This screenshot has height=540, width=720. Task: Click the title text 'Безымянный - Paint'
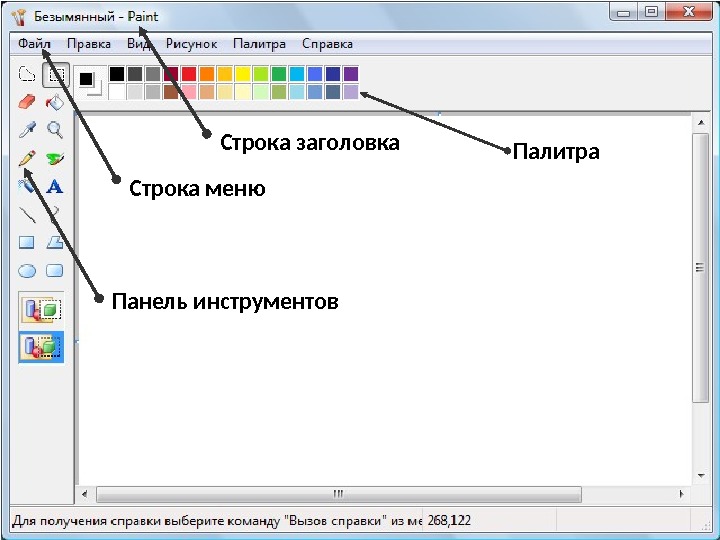[96, 17]
